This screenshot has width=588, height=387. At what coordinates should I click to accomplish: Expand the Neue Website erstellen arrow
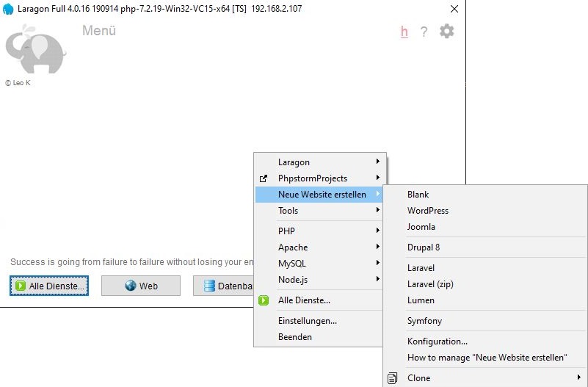(377, 194)
